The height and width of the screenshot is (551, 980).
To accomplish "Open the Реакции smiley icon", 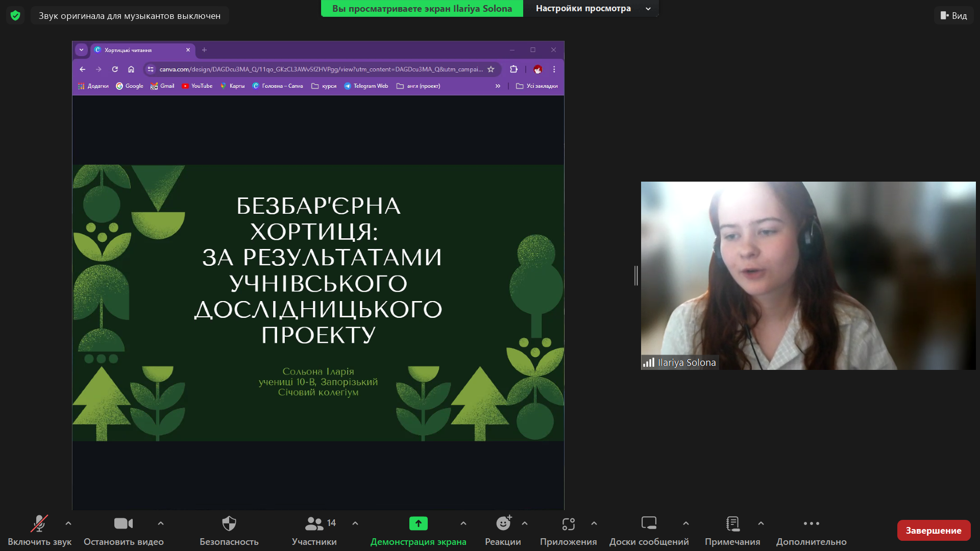I will [x=503, y=523].
